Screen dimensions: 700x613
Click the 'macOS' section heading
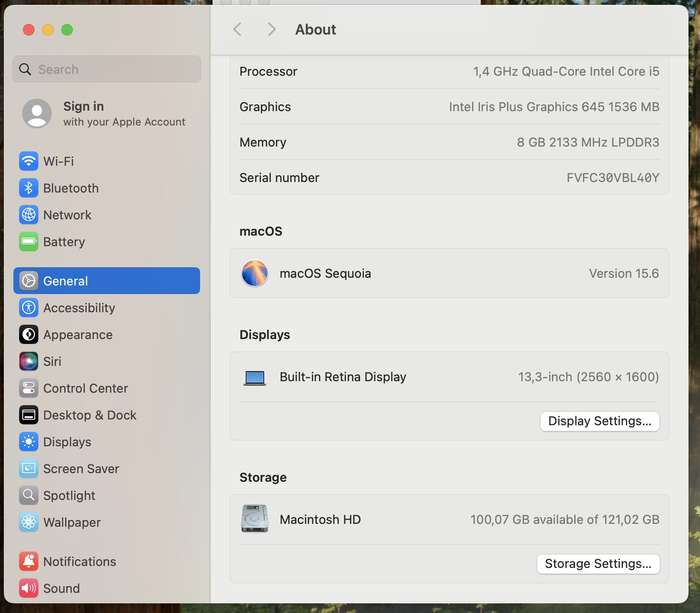pyautogui.click(x=261, y=231)
